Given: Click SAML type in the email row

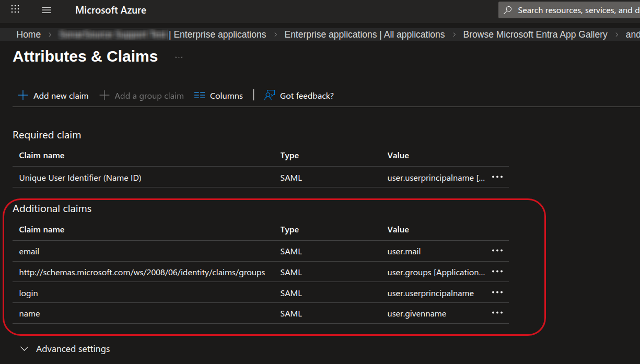Looking at the screenshot, I should [x=291, y=252].
